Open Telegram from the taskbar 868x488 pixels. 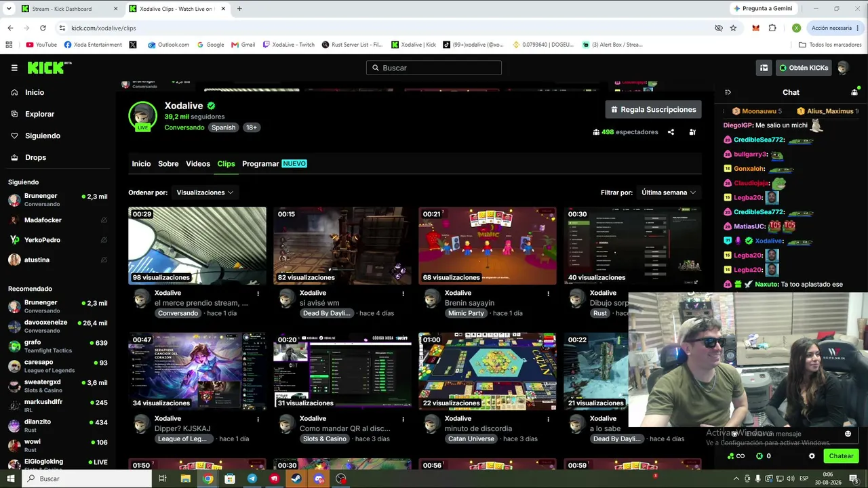252,479
